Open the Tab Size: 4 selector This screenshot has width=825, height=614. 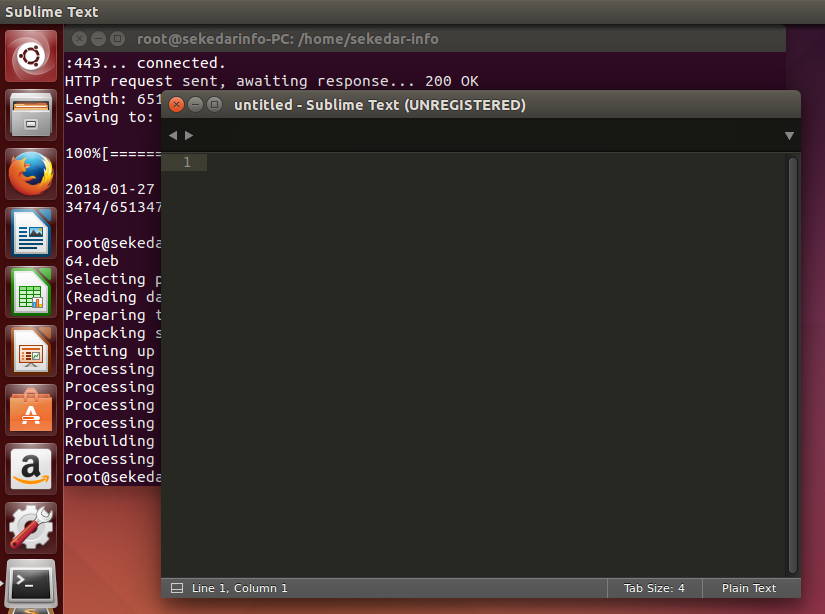pos(654,588)
